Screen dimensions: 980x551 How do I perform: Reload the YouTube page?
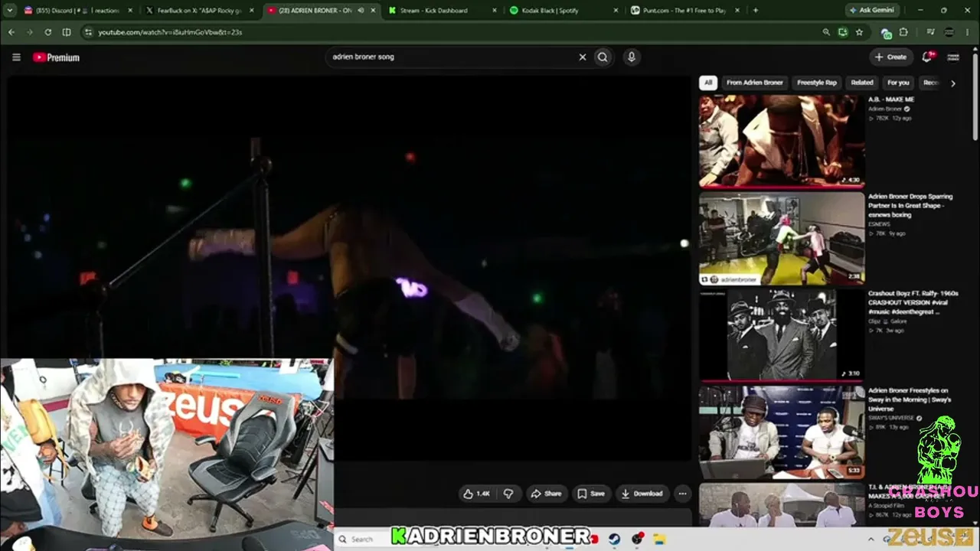point(48,32)
